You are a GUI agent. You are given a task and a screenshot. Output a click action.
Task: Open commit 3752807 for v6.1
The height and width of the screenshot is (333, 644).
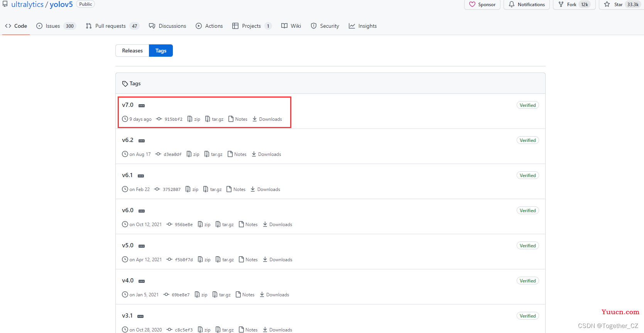click(x=167, y=189)
